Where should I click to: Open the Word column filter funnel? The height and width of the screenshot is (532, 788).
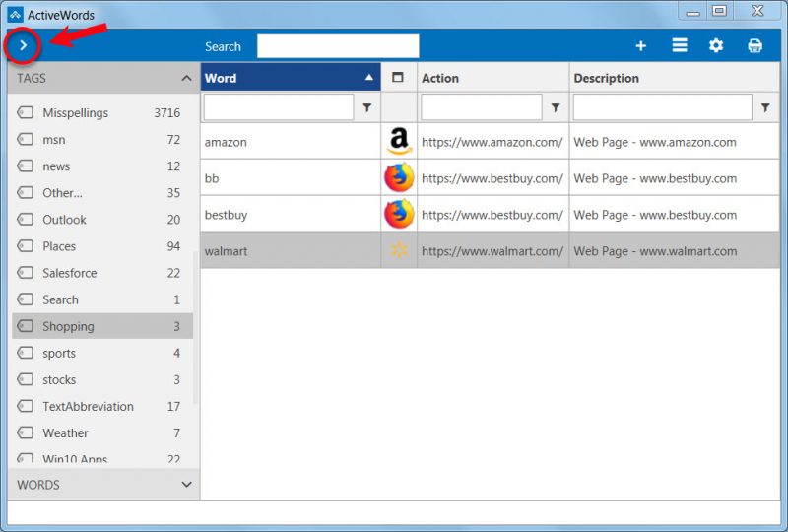point(367,107)
